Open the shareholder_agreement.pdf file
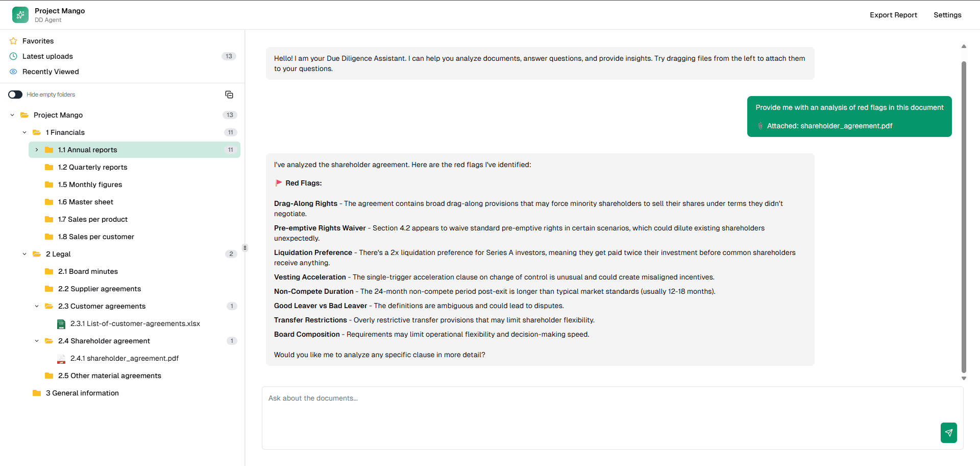980x466 pixels. point(124,358)
